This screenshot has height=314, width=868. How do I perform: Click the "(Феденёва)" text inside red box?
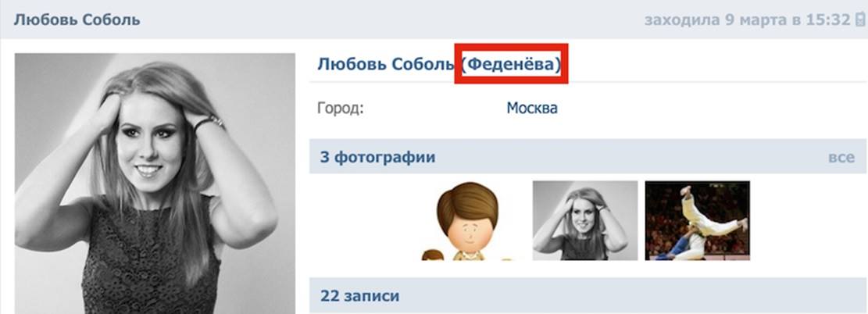pos(511,64)
